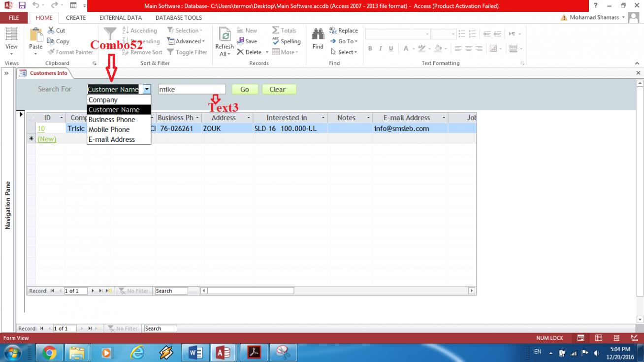Expand the Navigation Pane with the chevron button
644x362 pixels.
pos(7,73)
